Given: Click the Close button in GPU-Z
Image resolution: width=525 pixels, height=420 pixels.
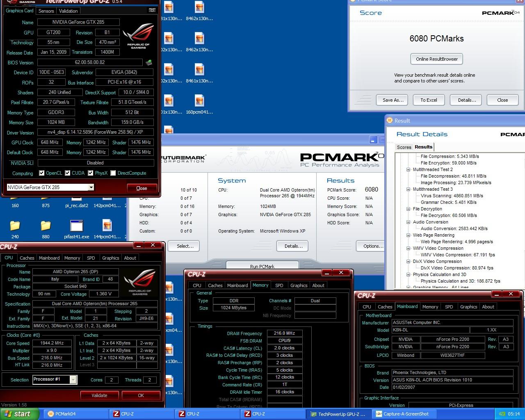Looking at the screenshot, I should click(x=142, y=188).
